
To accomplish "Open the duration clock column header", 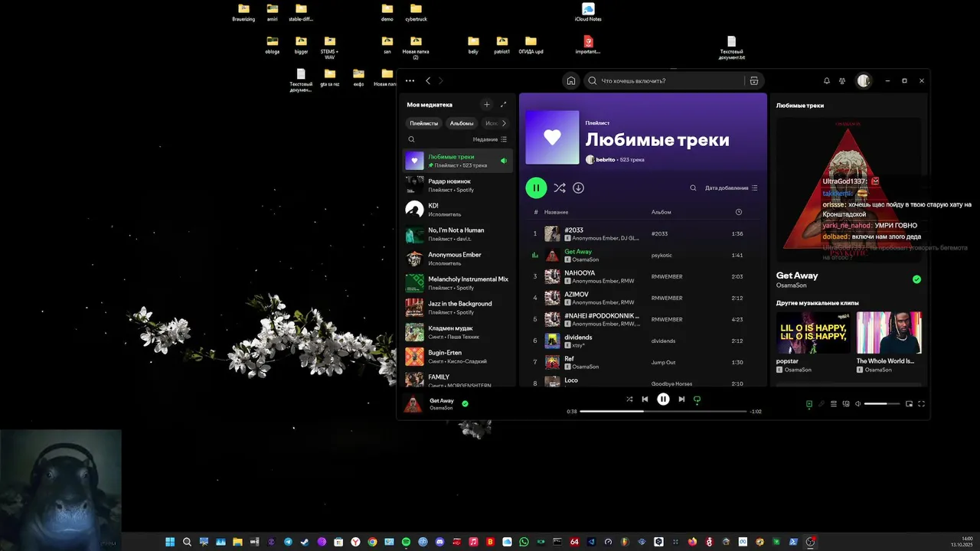I will pyautogui.click(x=738, y=212).
